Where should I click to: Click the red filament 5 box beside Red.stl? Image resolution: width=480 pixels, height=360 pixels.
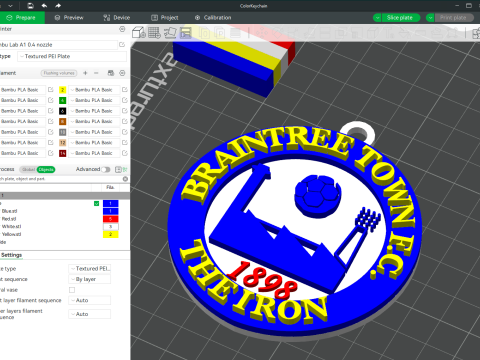[x=111, y=219]
